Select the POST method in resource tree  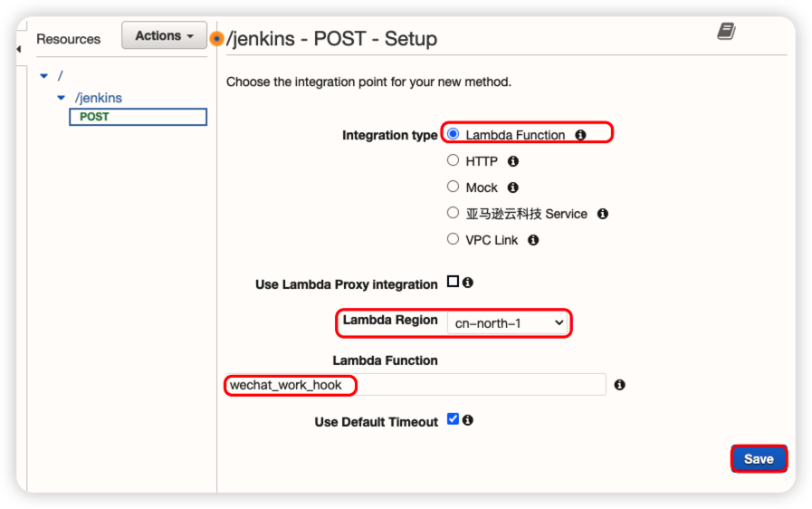[x=94, y=117]
